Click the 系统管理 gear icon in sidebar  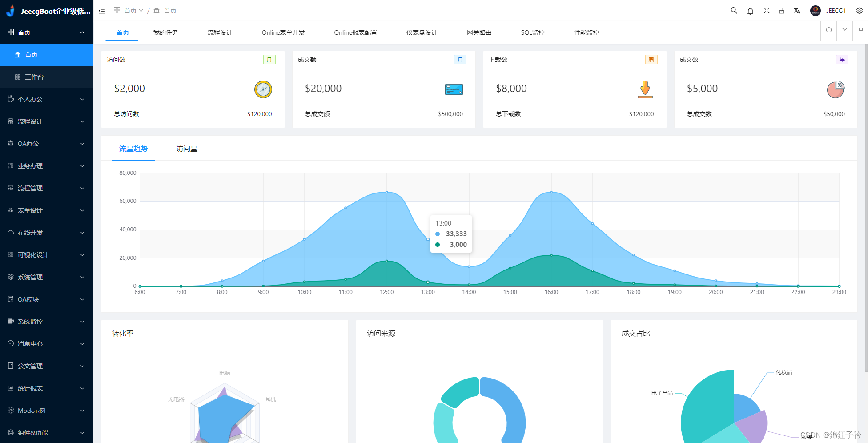[x=11, y=277]
